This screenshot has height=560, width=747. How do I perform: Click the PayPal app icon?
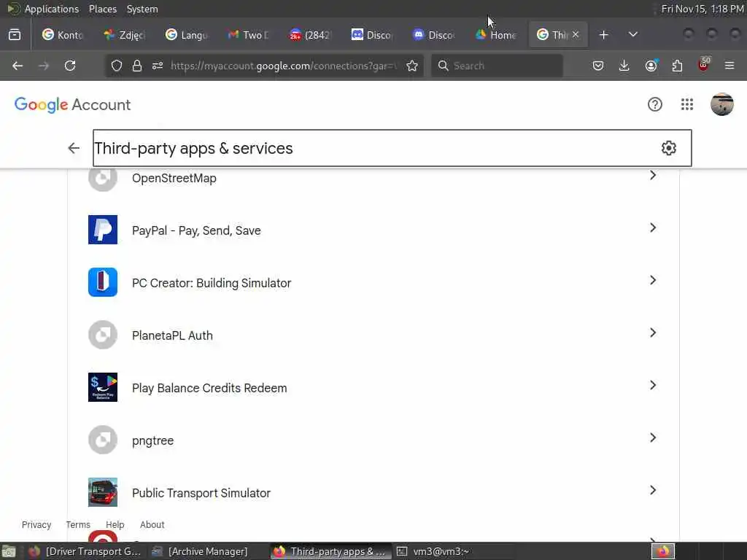pos(103,230)
